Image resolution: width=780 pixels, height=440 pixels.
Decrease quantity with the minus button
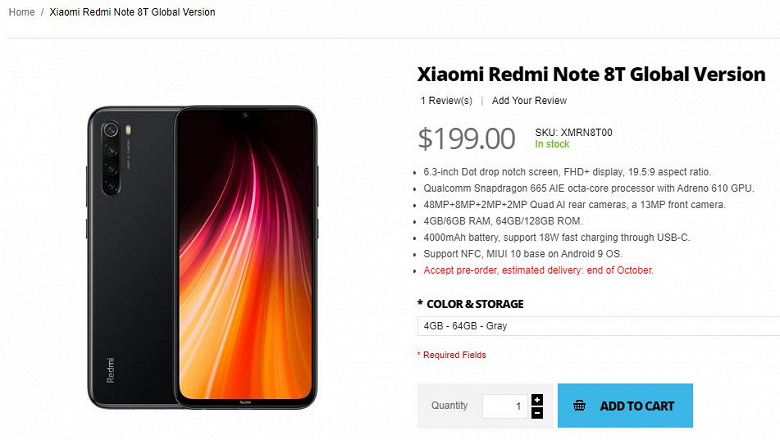(x=537, y=412)
